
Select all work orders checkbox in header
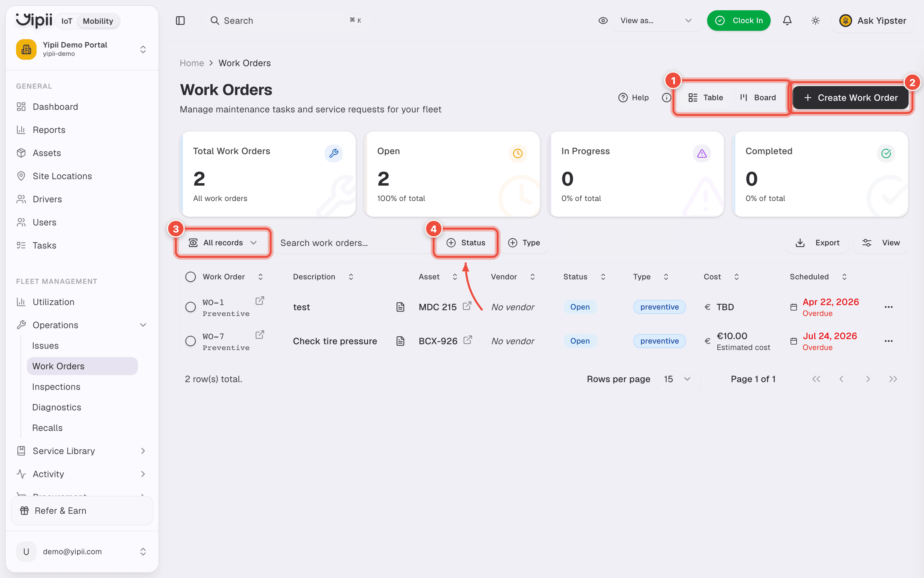191,277
